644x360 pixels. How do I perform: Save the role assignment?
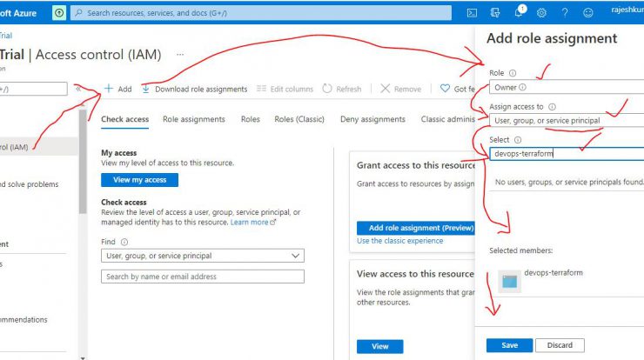coord(509,345)
